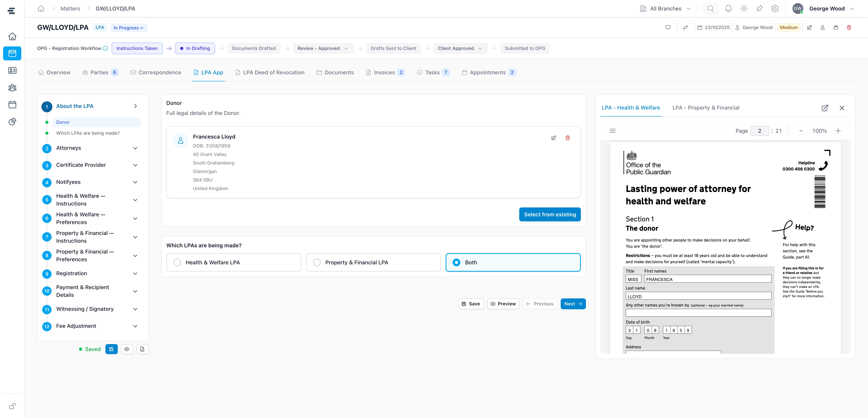The height and width of the screenshot is (418, 868).
Task: Switch to LPA - Property & Financial preview tab
Action: click(x=706, y=108)
